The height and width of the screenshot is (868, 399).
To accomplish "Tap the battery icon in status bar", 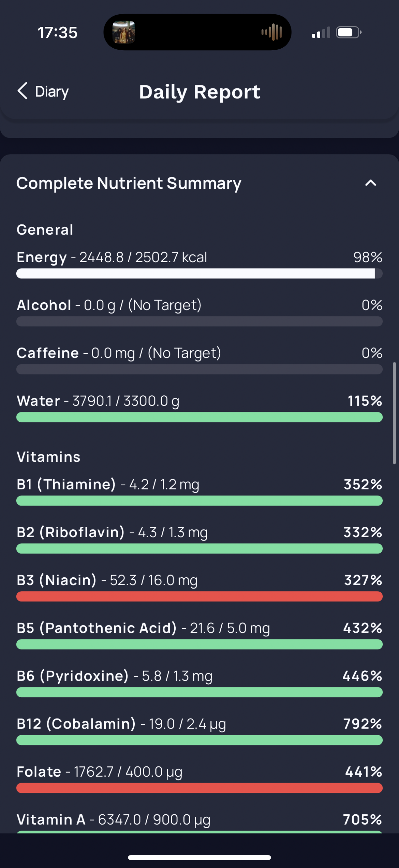I will [348, 32].
